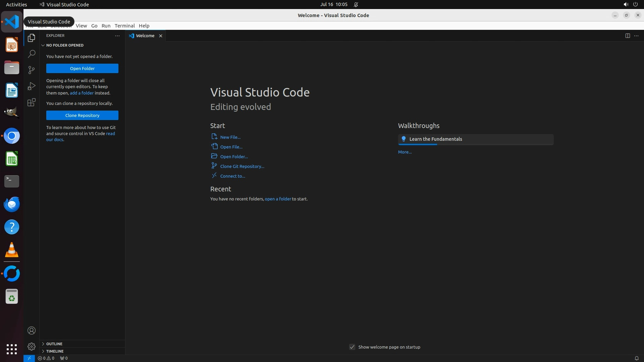
Task: Expand the Timeline section
Action: (55, 351)
